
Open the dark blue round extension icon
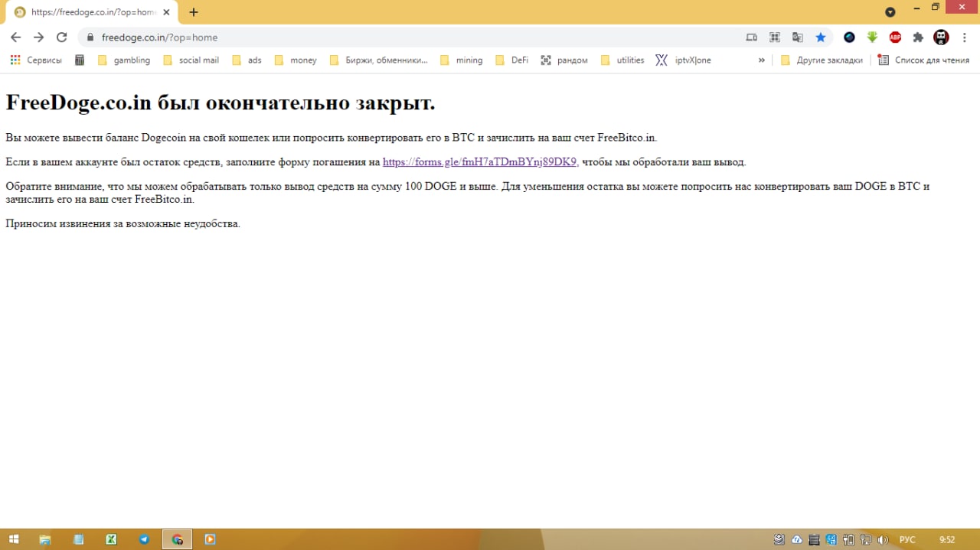(x=849, y=37)
